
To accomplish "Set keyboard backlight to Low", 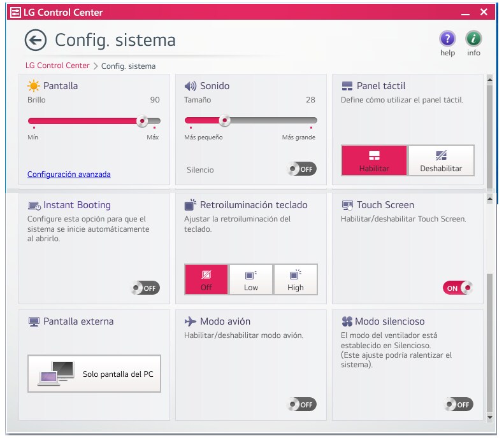I will click(x=251, y=279).
